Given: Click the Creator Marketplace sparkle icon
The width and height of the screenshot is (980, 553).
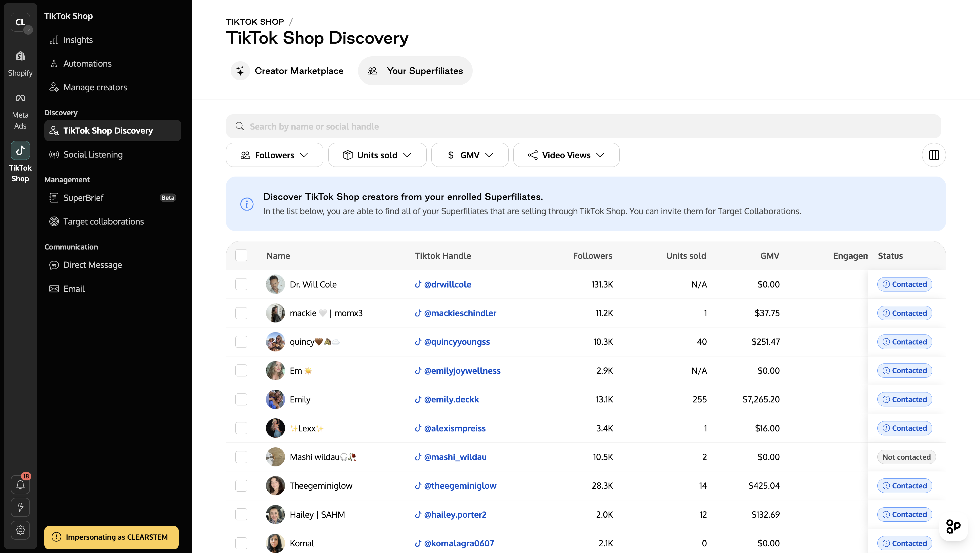Looking at the screenshot, I should (x=240, y=71).
